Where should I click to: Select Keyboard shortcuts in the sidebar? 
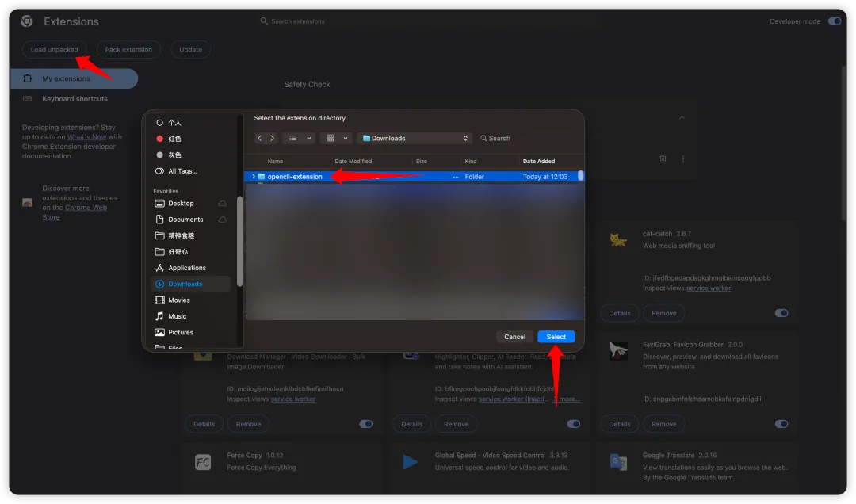(x=75, y=99)
